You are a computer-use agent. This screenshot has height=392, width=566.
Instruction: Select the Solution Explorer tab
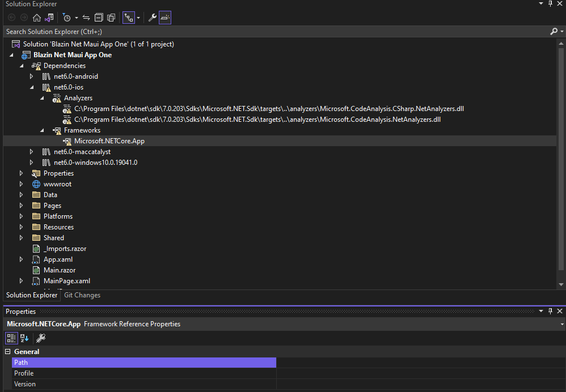click(x=31, y=295)
